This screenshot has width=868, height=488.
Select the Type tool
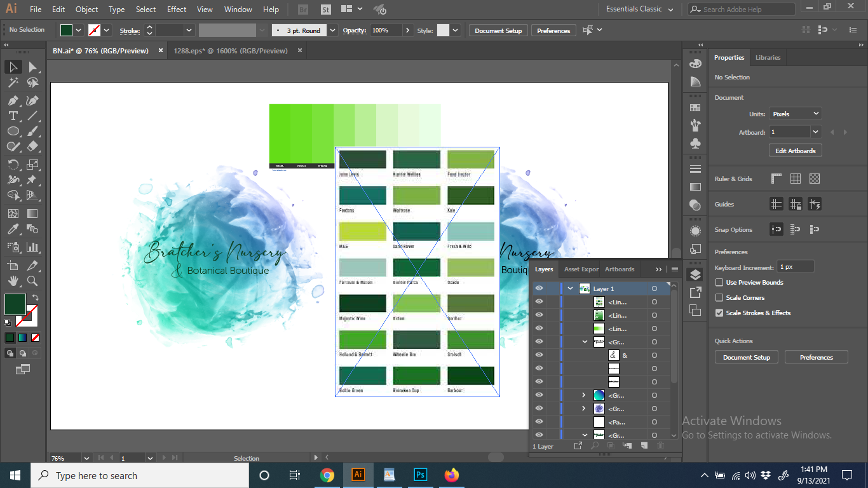pyautogui.click(x=13, y=116)
